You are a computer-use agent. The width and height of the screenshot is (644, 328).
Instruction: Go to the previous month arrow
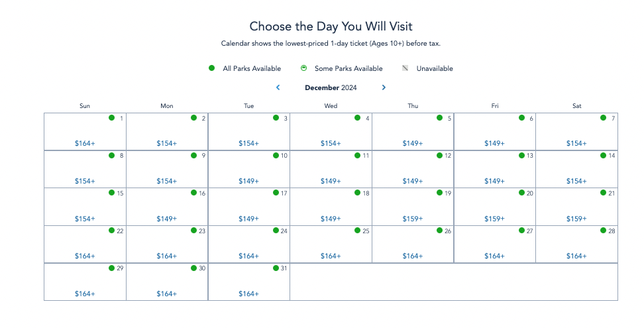pyautogui.click(x=278, y=87)
